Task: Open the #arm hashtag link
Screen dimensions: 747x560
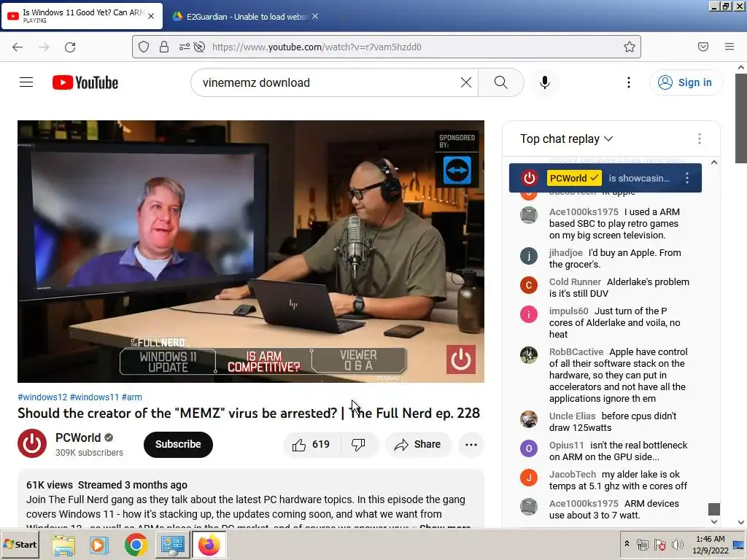Action: tap(131, 397)
